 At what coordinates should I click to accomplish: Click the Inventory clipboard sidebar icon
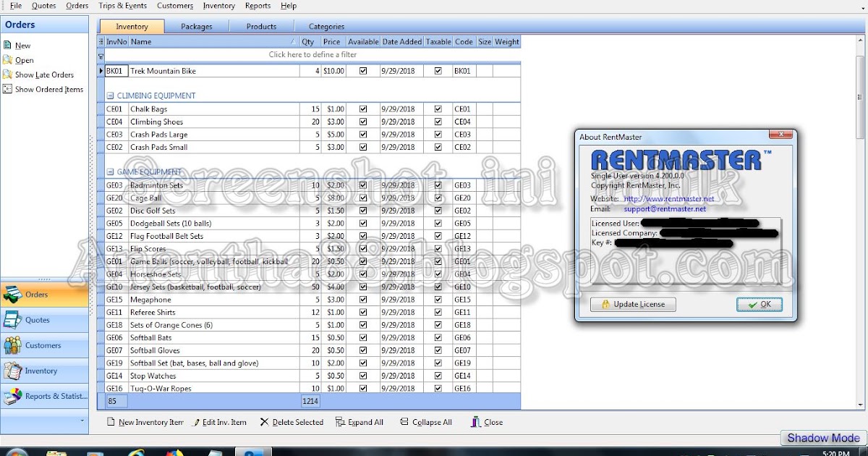click(12, 371)
